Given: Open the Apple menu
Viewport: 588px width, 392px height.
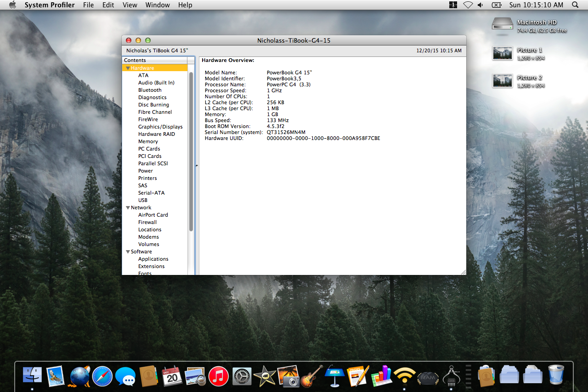Looking at the screenshot, I should click(x=12, y=5).
